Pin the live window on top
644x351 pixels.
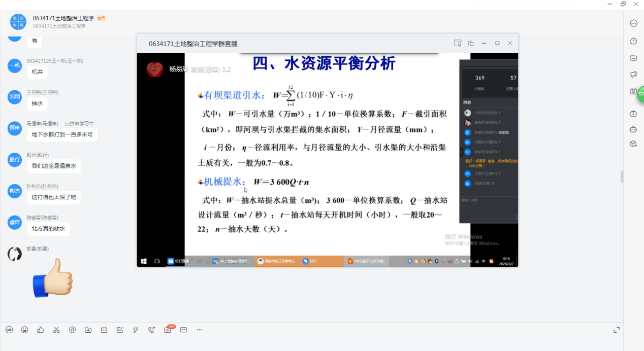click(x=458, y=43)
